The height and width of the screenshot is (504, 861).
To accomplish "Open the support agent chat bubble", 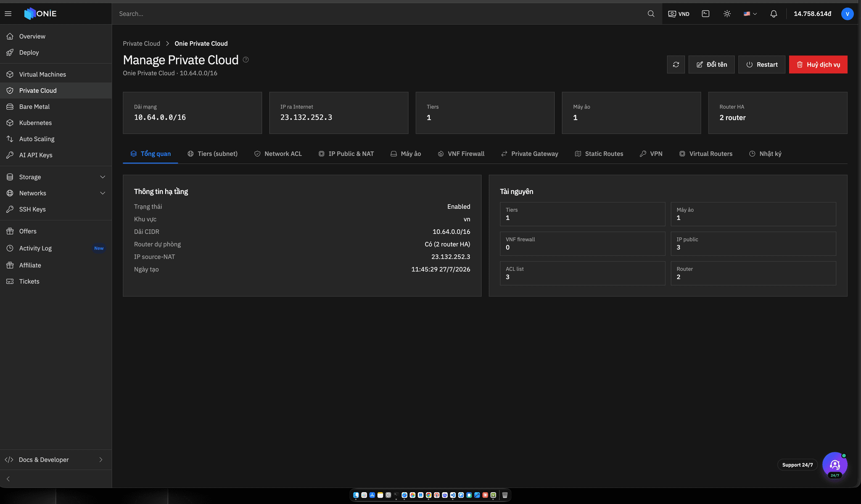I will (x=835, y=465).
